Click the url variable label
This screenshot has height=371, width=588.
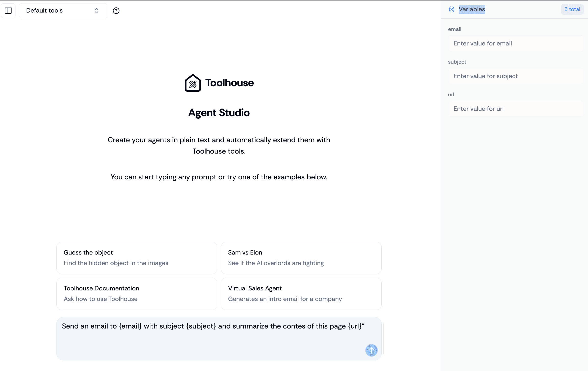click(451, 95)
